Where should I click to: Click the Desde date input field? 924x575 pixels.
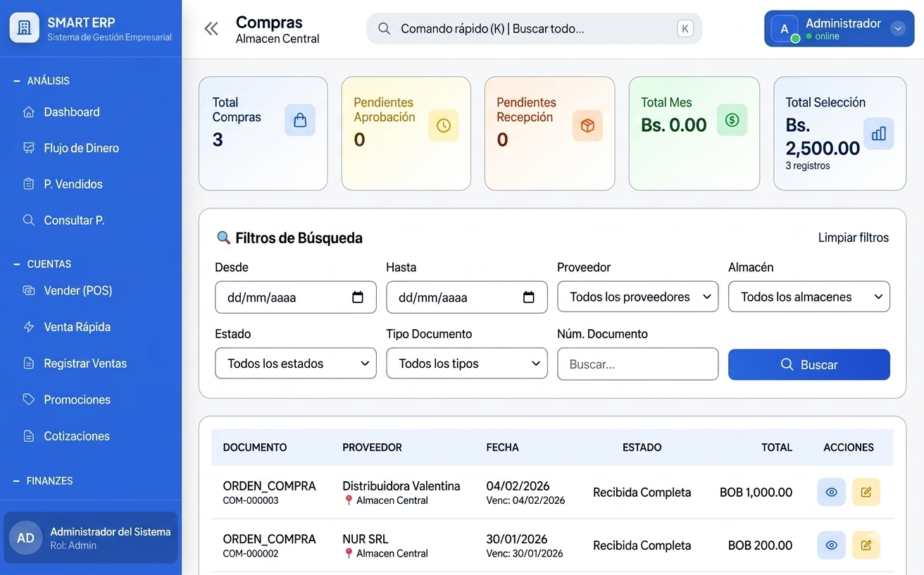296,297
